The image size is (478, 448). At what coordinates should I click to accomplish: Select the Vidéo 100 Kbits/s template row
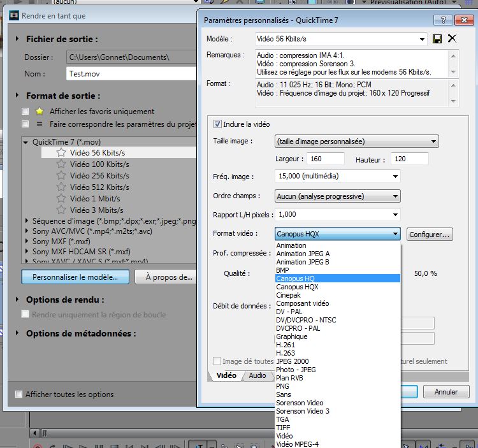[119, 164]
